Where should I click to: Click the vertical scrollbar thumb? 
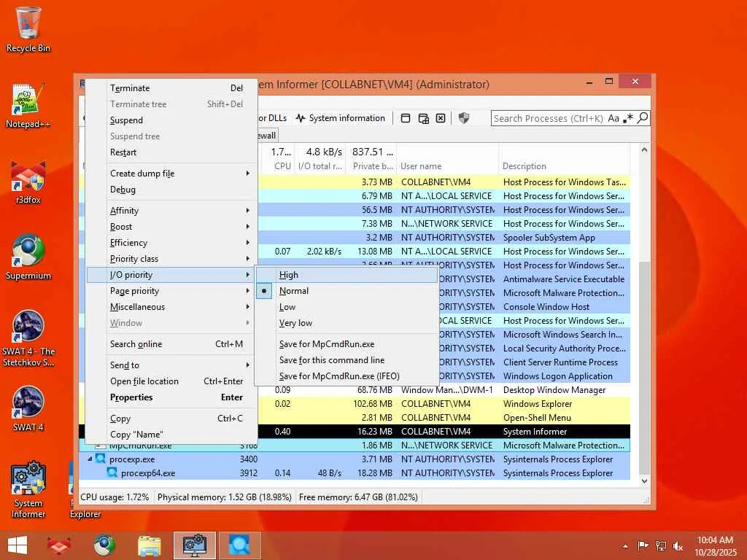click(644, 367)
